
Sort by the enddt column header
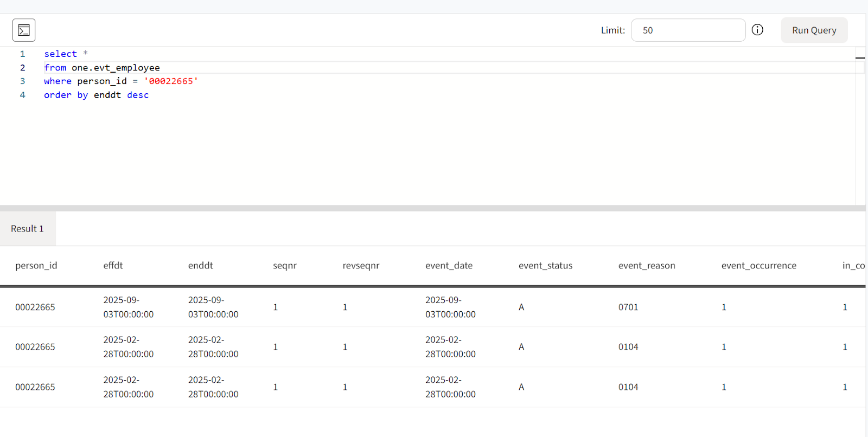coord(200,266)
